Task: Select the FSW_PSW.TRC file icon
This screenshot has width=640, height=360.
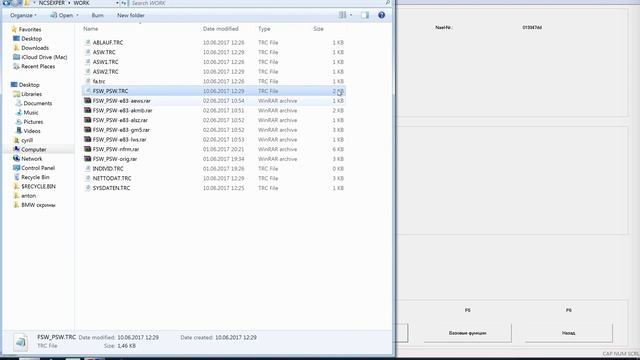Action: click(x=87, y=91)
